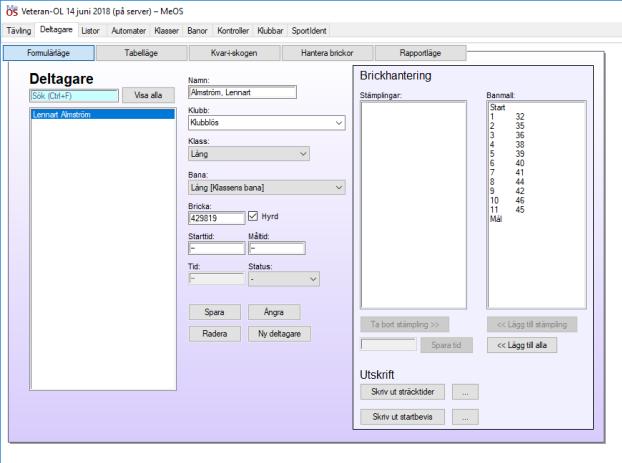Click the time field beside Spara tid

click(x=388, y=344)
